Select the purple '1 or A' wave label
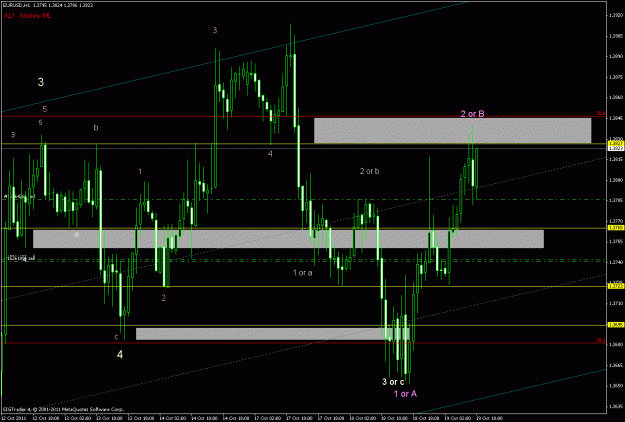This screenshot has width=625, height=422. [405, 394]
